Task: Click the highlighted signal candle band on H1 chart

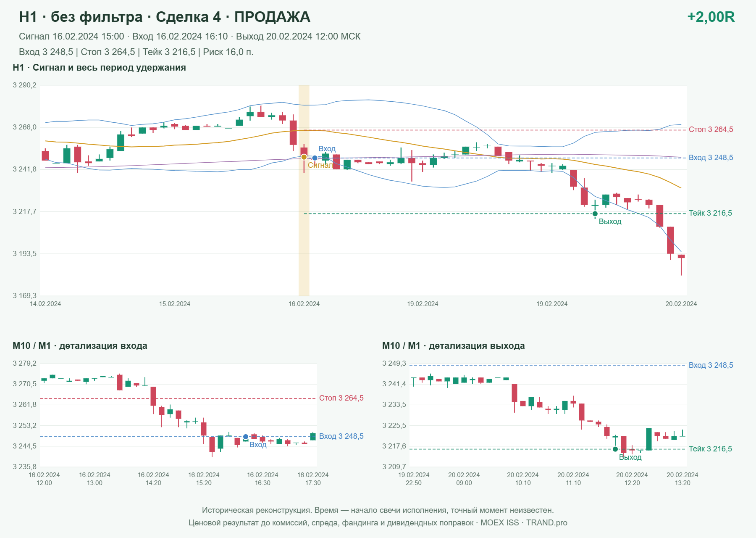Action: pyautogui.click(x=304, y=190)
